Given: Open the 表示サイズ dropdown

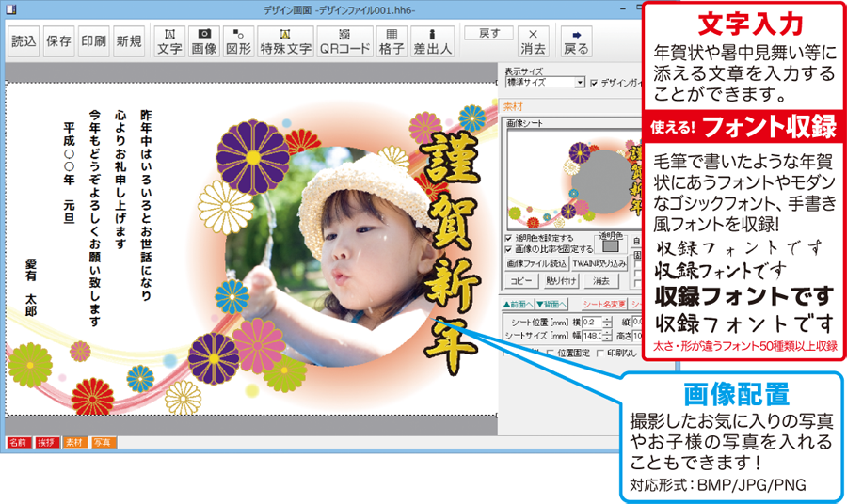Looking at the screenshot, I should tap(581, 83).
